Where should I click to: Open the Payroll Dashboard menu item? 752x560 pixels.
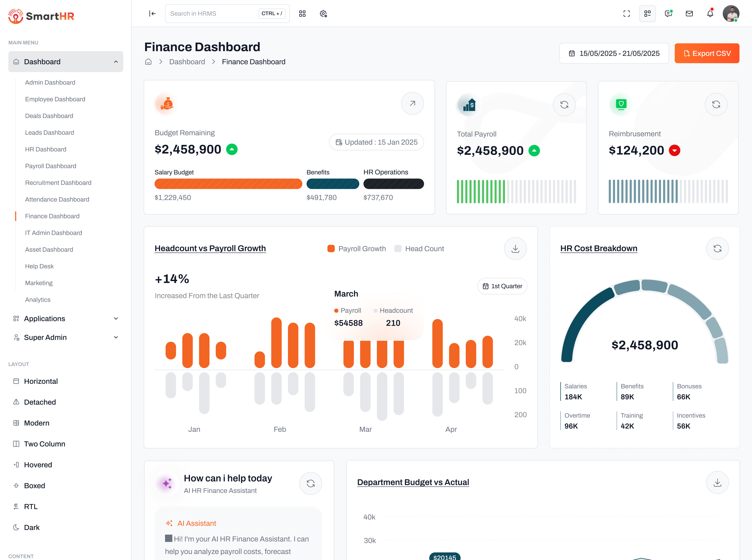tap(50, 166)
